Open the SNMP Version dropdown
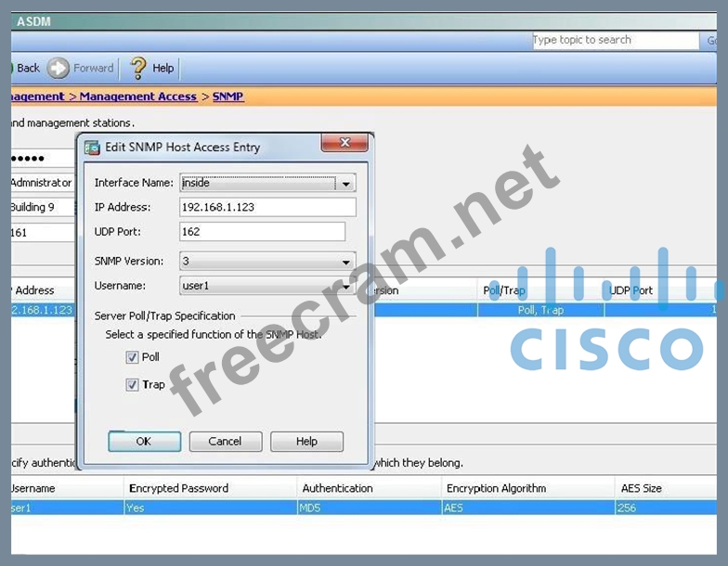The width and height of the screenshot is (728, 566). click(x=346, y=263)
